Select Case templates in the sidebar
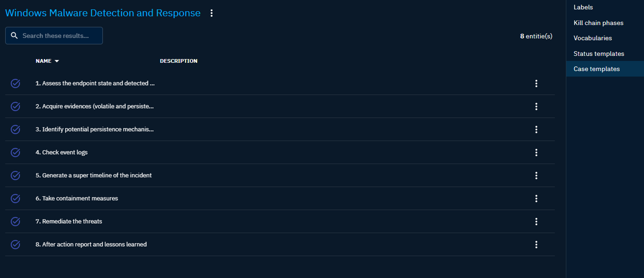This screenshot has width=644, height=278. pyautogui.click(x=596, y=69)
